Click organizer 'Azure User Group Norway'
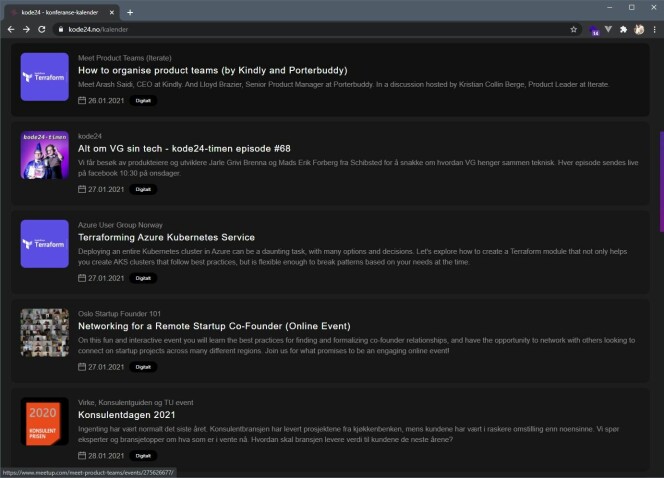 pos(120,225)
